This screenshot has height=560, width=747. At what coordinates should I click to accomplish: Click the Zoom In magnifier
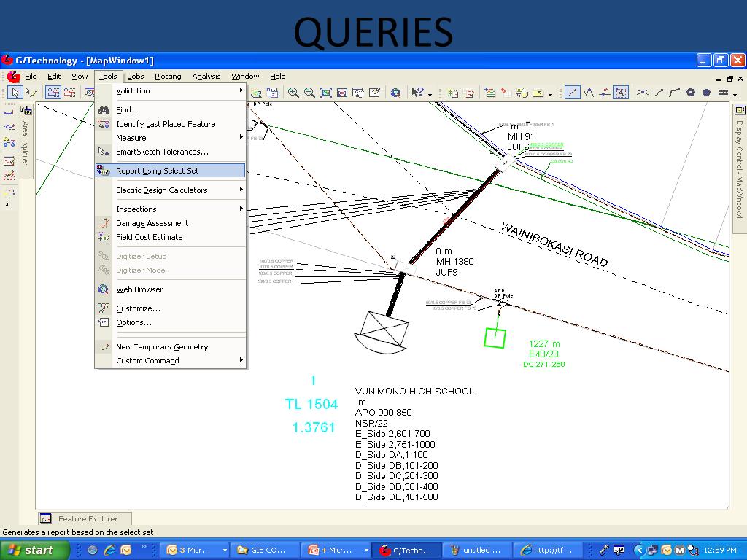293,93
